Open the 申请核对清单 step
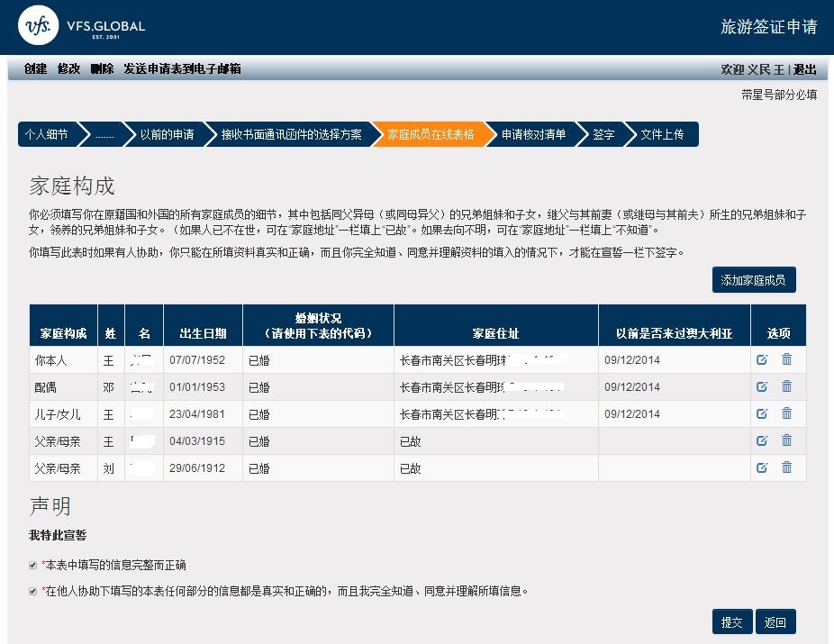834x644 pixels. [533, 134]
